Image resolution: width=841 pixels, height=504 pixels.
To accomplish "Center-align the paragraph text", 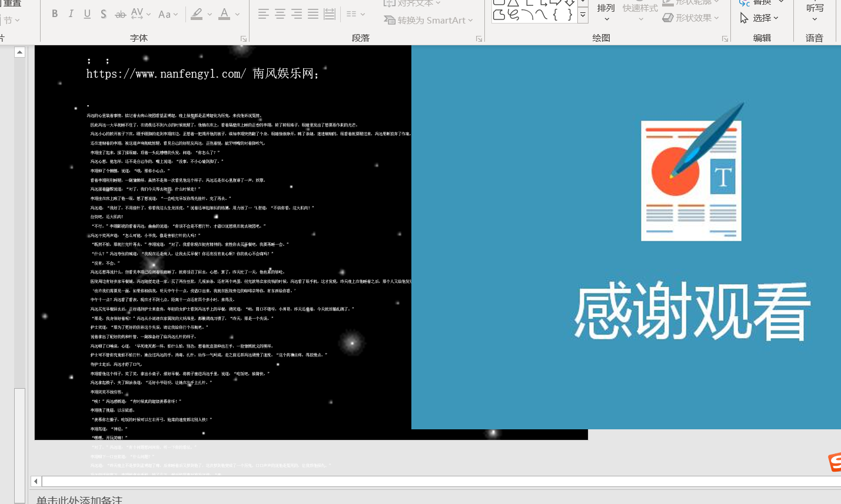I will [x=280, y=14].
